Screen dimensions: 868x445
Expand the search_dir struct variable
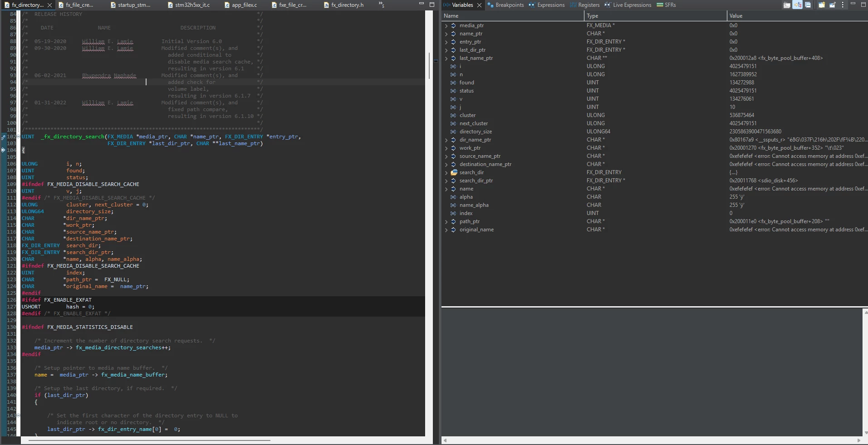446,172
